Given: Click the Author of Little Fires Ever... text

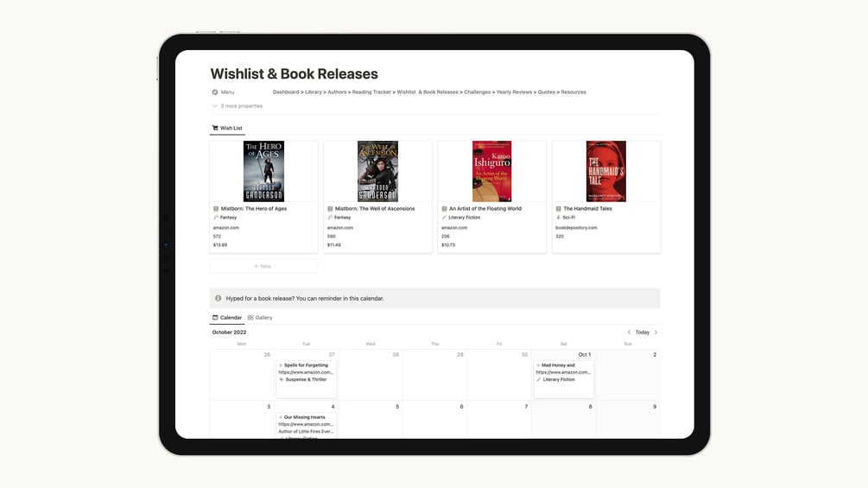Looking at the screenshot, I should click(x=306, y=432).
